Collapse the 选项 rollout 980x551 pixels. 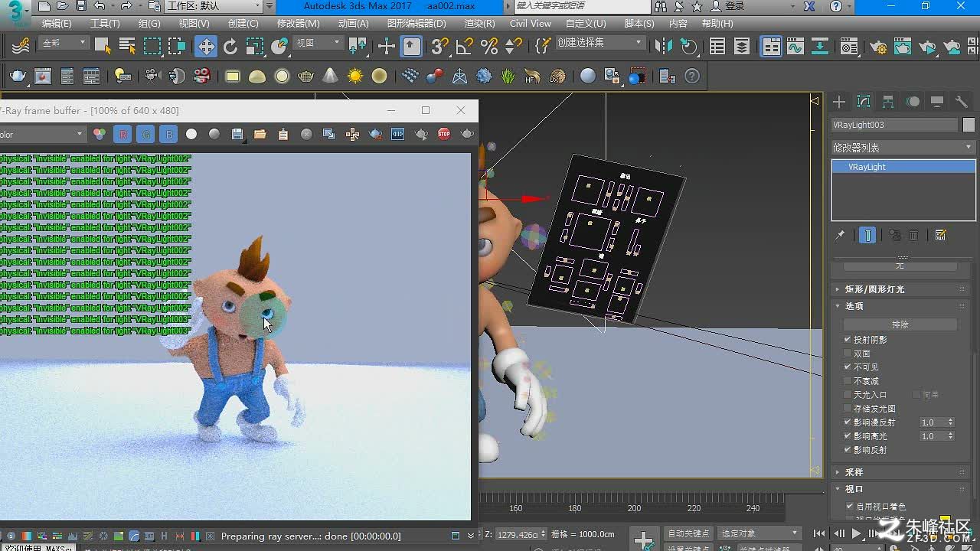[x=902, y=306]
